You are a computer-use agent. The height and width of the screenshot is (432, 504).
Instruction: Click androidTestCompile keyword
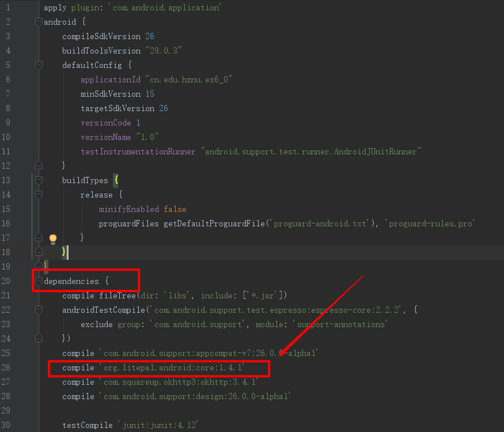pos(104,310)
